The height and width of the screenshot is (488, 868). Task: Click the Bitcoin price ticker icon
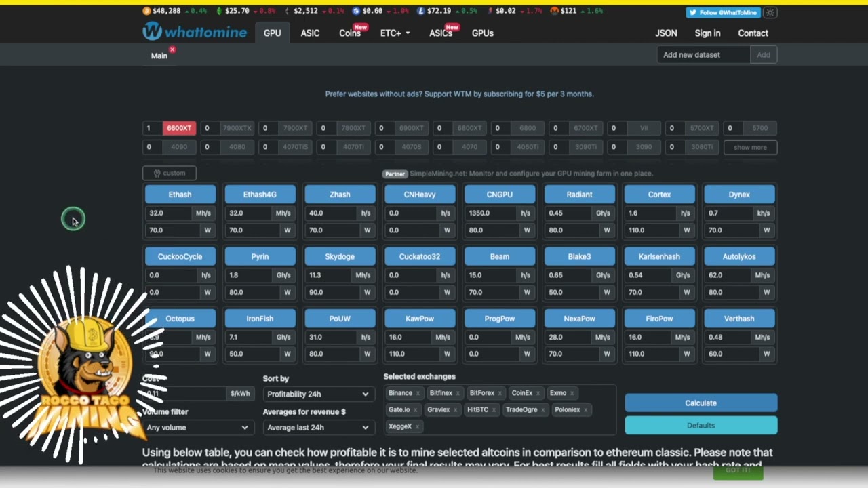147,11
